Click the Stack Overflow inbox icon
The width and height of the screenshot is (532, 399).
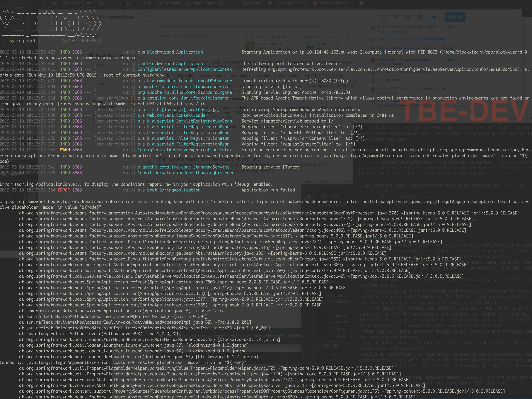point(384,17)
